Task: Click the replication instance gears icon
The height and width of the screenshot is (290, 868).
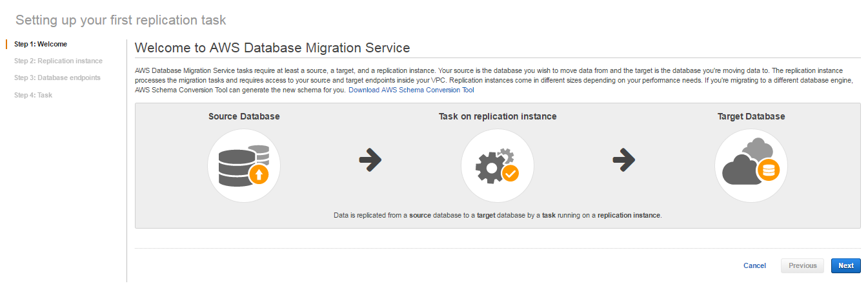Action: (498, 165)
